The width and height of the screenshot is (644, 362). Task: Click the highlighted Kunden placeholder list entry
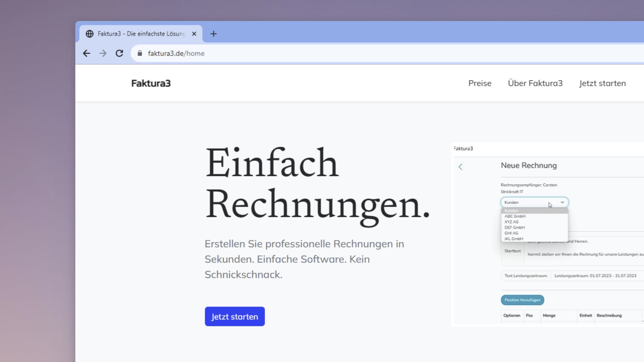pyautogui.click(x=535, y=211)
